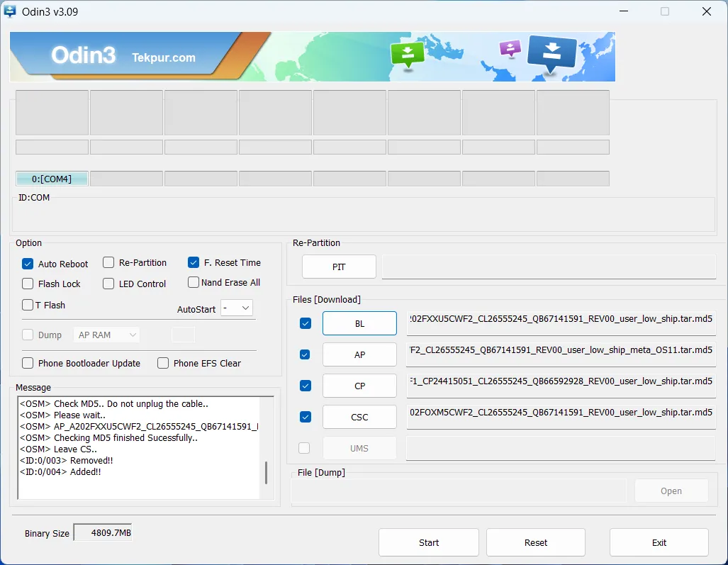Image resolution: width=728 pixels, height=565 pixels.
Task: Open the AutoStart dropdown
Action: click(x=237, y=308)
